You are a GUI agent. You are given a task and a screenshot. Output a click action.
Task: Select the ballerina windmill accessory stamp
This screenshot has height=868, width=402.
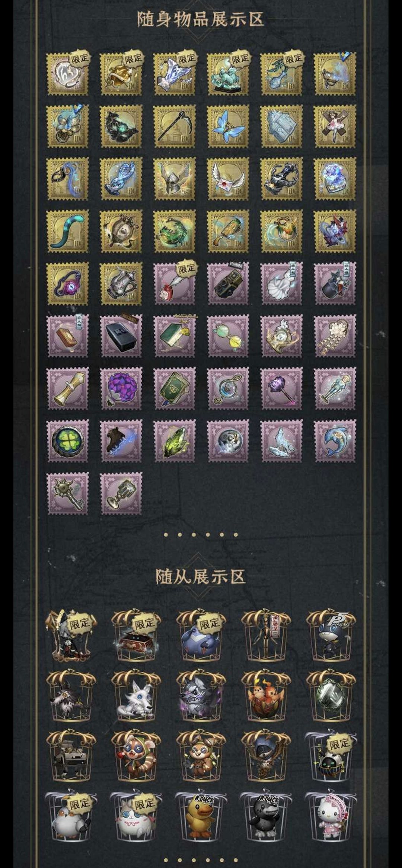click(335, 126)
